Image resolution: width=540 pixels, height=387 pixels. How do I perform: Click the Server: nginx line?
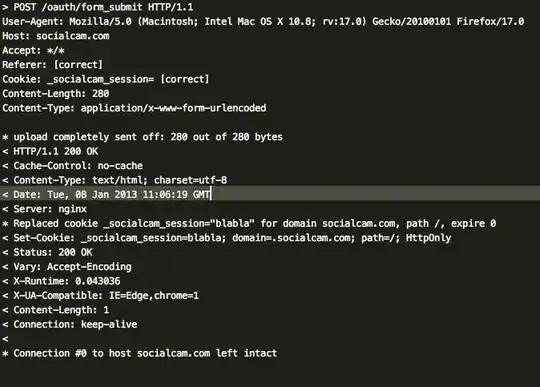[x=44, y=209]
